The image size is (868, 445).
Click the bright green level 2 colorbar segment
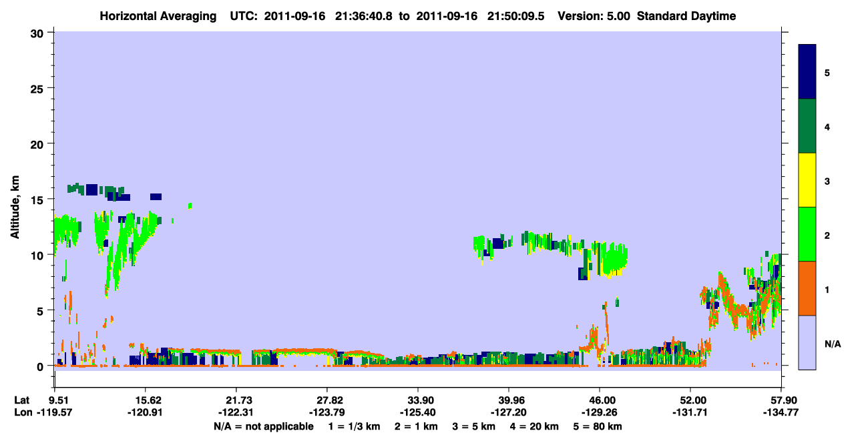pyautogui.click(x=807, y=234)
